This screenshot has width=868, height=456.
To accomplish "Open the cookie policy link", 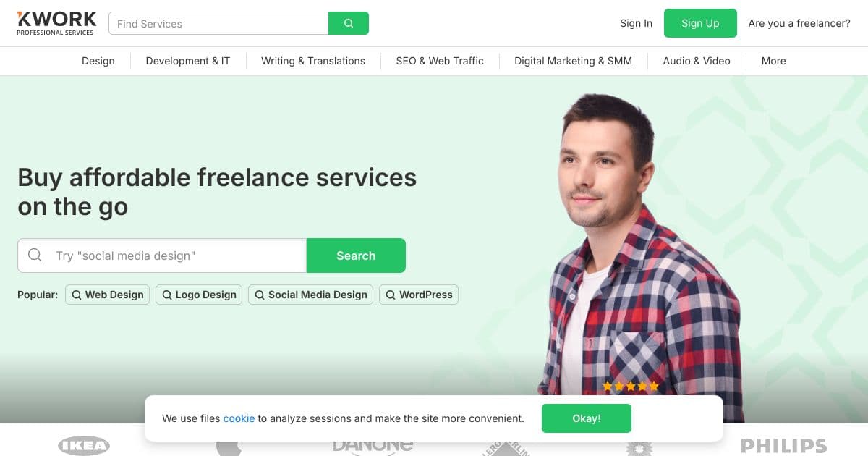I will point(239,418).
